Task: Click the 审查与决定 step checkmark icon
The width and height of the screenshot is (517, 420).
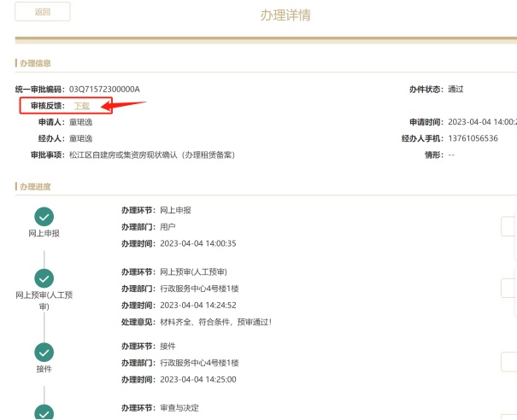Action: [x=44, y=412]
